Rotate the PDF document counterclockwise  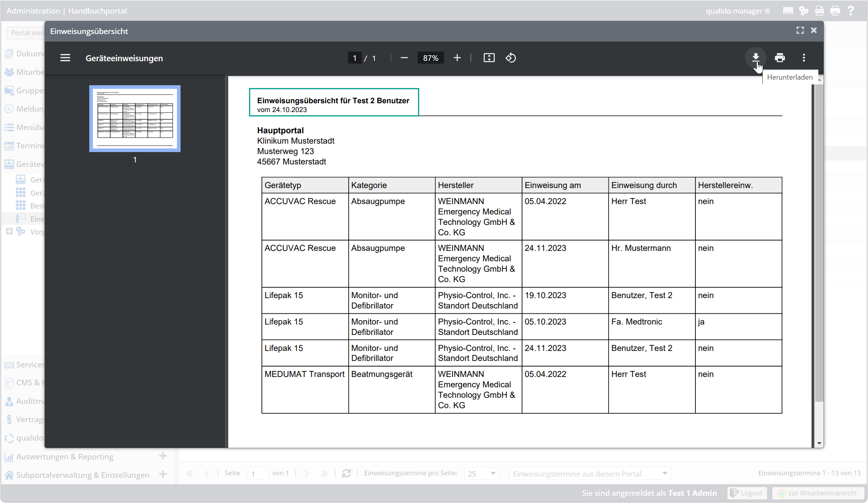(510, 58)
